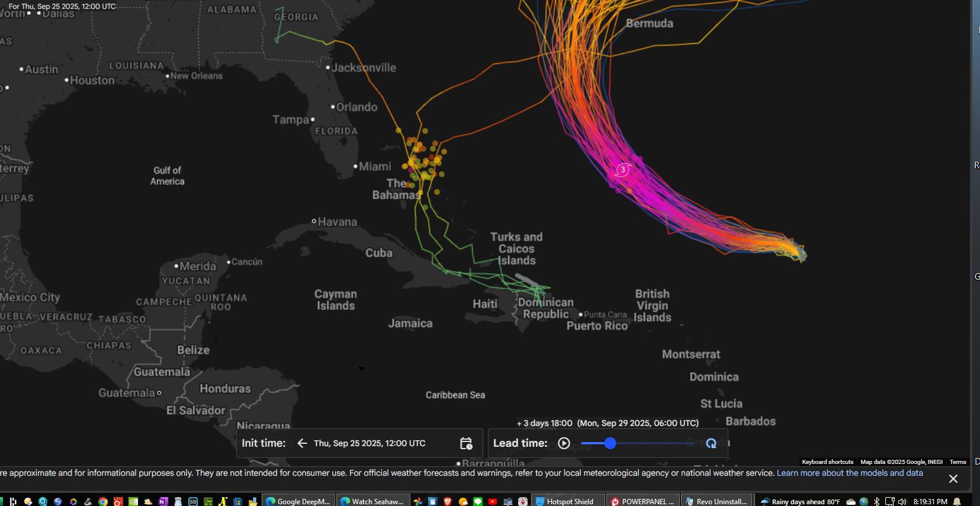The image size is (980, 506).
Task: Open the notifications bell in system tray
Action: (x=957, y=502)
